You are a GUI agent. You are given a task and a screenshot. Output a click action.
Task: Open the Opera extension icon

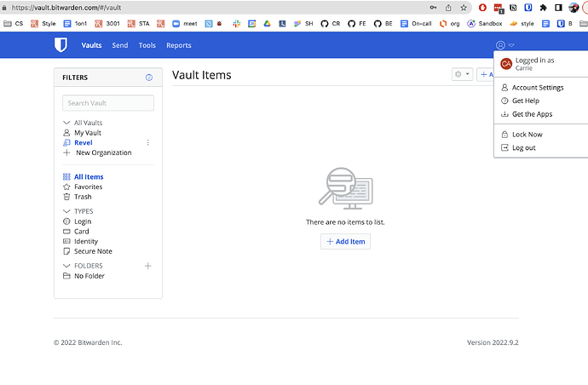[x=482, y=8]
